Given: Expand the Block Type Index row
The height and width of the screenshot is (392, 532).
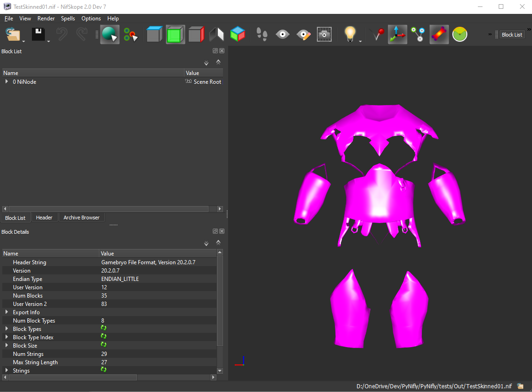Looking at the screenshot, I should [6, 337].
